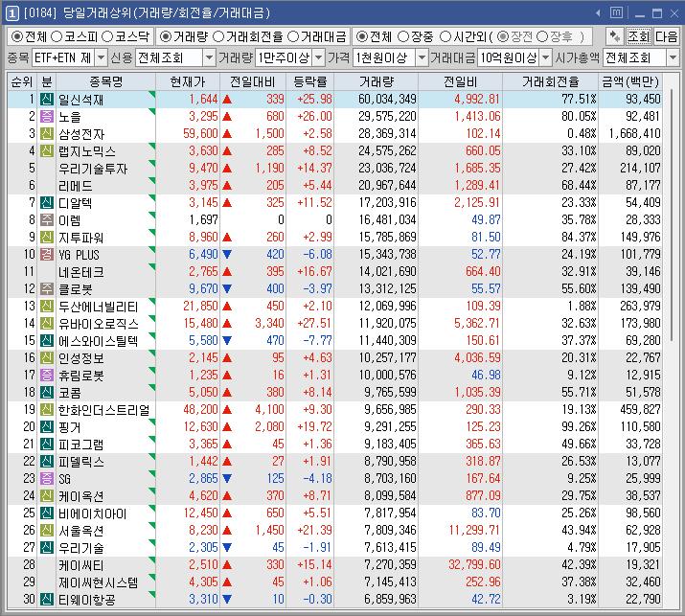This screenshot has width=685, height=616.
Task: Click the 전일대비 column header
Action: click(x=253, y=81)
